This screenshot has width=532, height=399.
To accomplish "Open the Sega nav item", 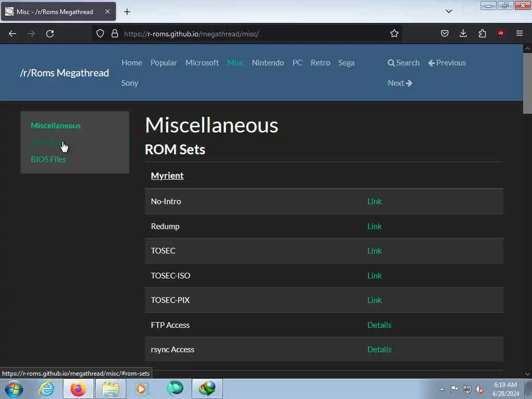I will [x=346, y=63].
